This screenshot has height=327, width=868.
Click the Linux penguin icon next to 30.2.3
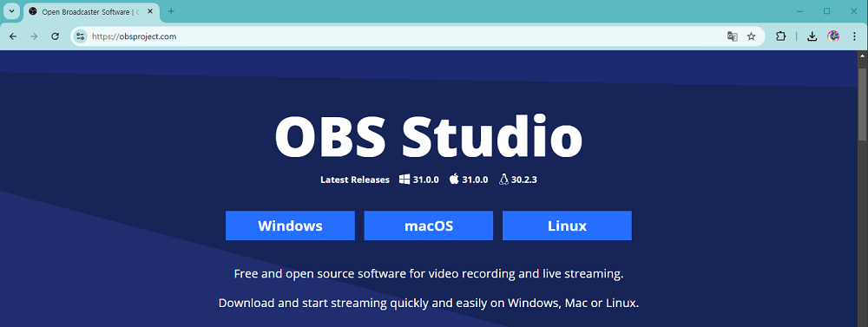(503, 180)
